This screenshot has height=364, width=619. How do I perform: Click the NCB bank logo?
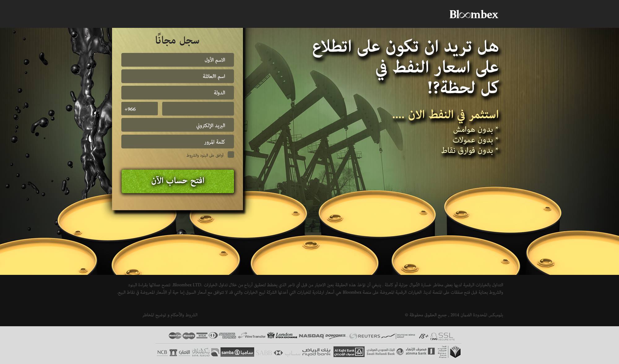click(173, 352)
